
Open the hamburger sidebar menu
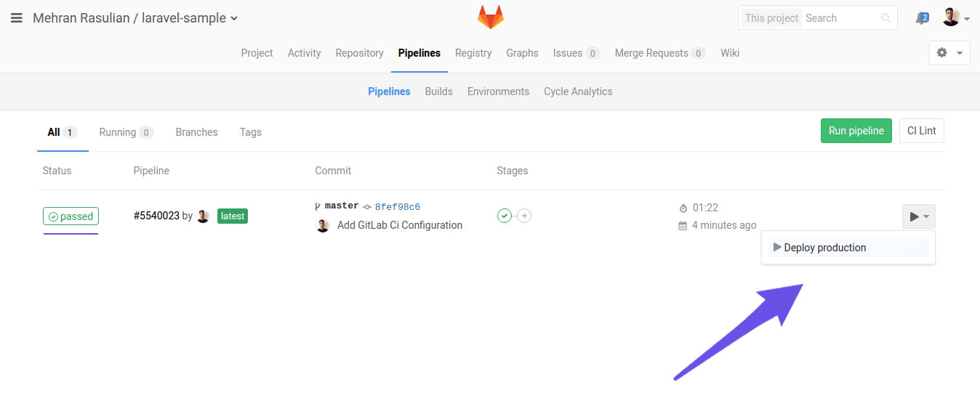pos(17,18)
